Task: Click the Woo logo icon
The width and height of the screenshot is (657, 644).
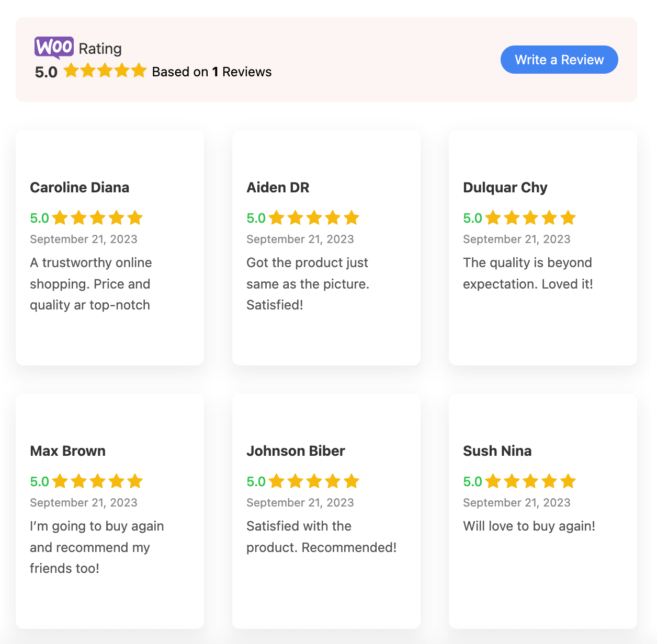Action: 54,48
